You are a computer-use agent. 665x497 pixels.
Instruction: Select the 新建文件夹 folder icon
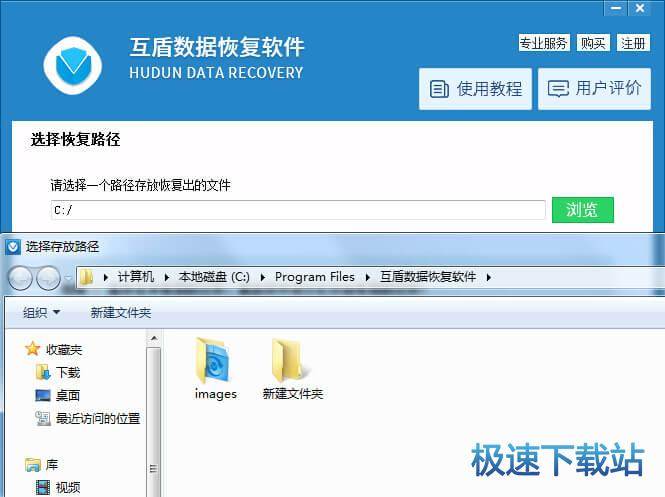pos(291,360)
